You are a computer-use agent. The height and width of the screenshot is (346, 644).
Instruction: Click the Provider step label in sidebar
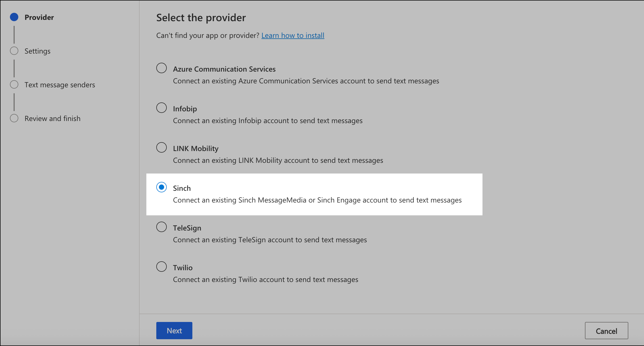[39, 17]
